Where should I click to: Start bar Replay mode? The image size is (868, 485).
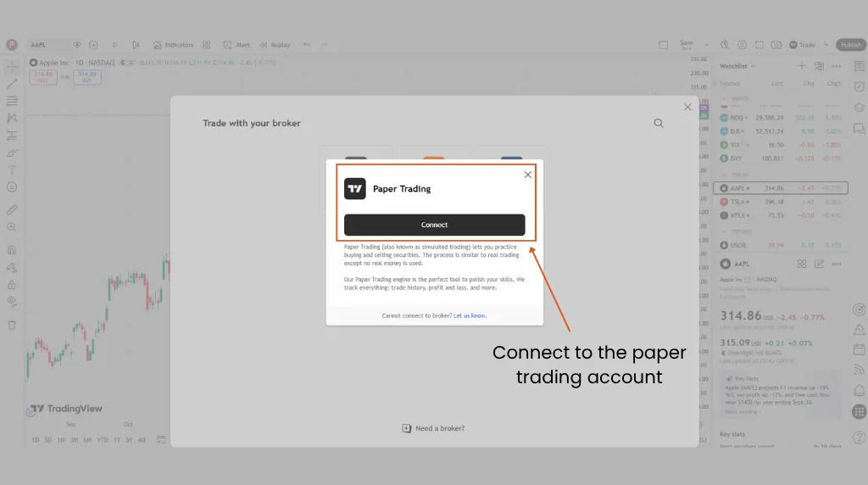point(275,45)
